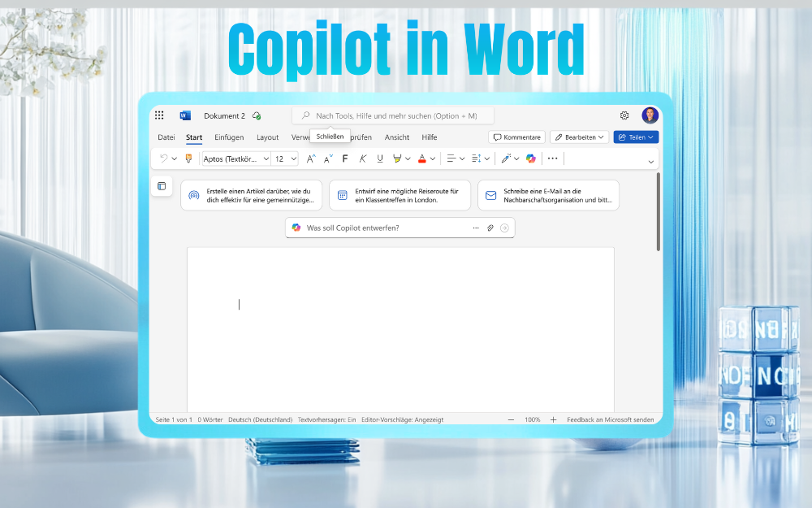The width and height of the screenshot is (812, 508).
Task: Expand highlight color dropdown arrow
Action: pos(408,158)
